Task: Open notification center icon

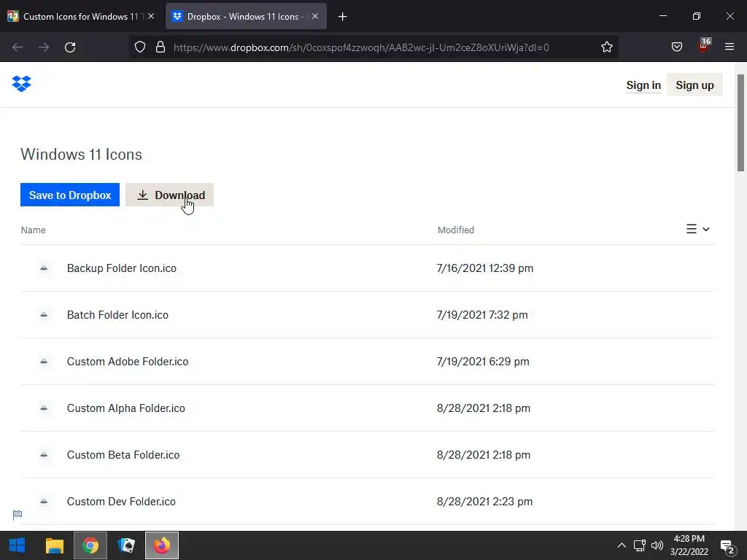Action: [x=727, y=547]
